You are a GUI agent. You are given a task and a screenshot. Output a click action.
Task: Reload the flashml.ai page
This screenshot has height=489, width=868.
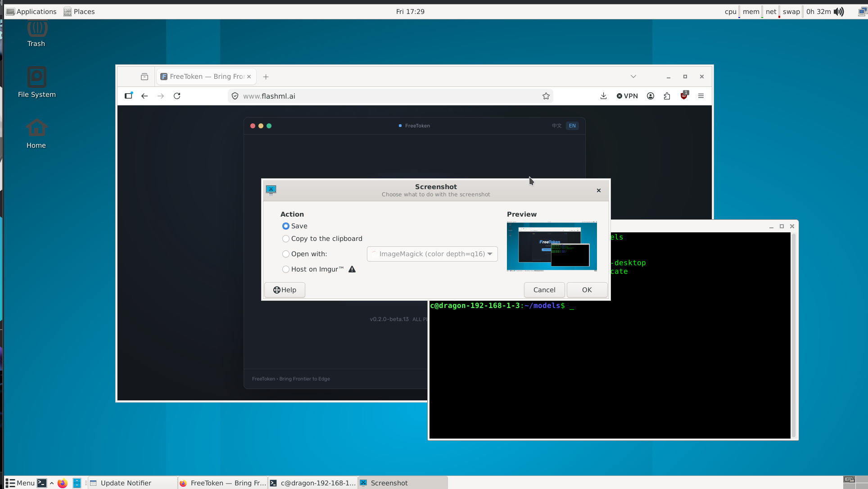click(x=177, y=96)
